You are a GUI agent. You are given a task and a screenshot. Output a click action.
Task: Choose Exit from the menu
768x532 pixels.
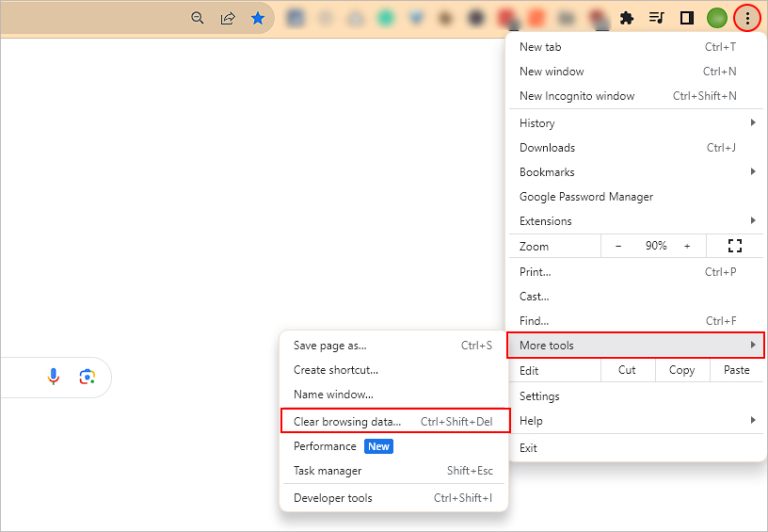[635, 448]
